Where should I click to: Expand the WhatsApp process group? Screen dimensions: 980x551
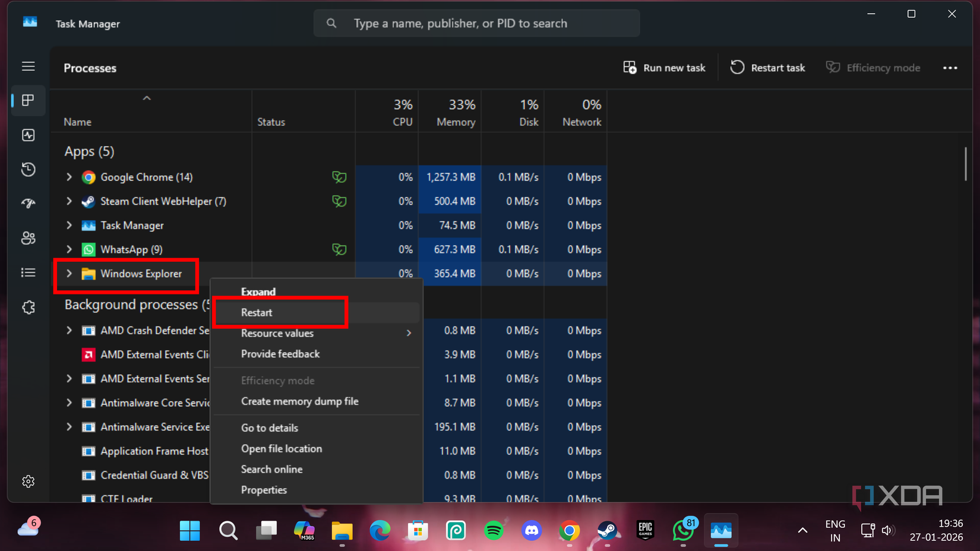[69, 249]
